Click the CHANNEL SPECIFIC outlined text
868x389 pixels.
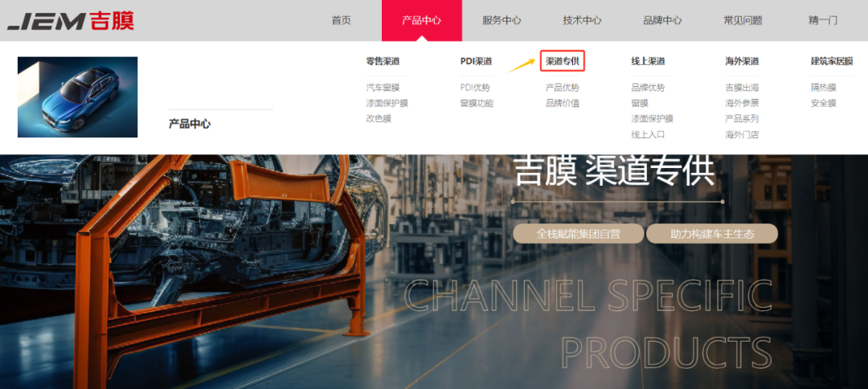[x=588, y=297]
